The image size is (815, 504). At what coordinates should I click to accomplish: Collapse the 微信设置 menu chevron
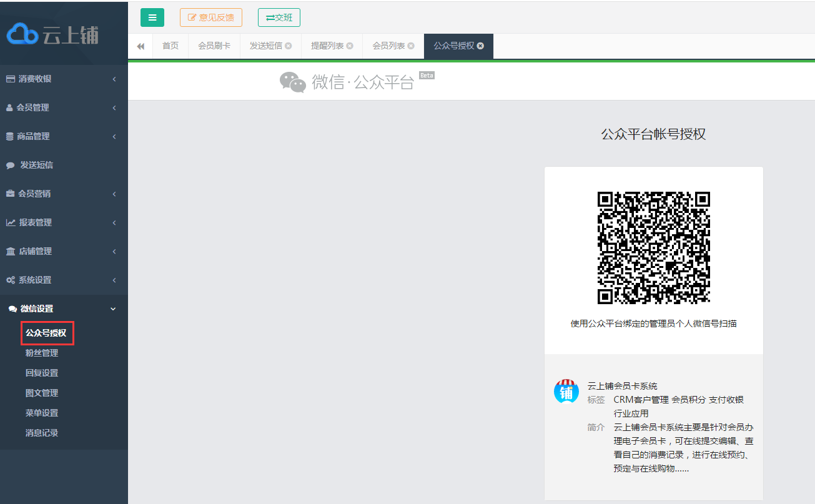pyautogui.click(x=113, y=309)
